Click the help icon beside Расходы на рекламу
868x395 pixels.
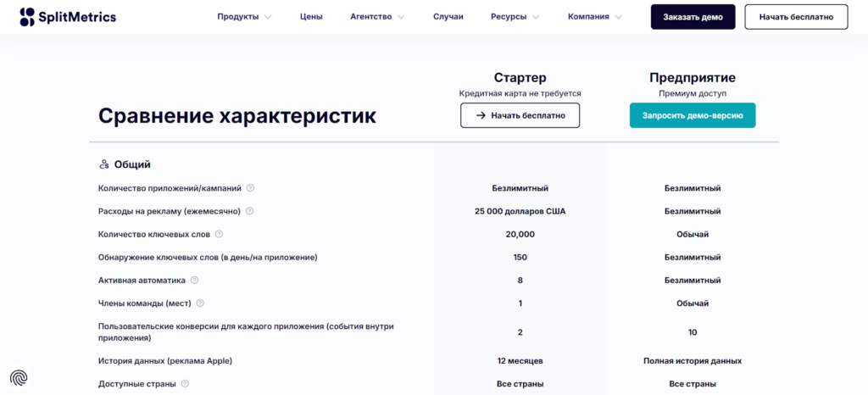(x=249, y=211)
